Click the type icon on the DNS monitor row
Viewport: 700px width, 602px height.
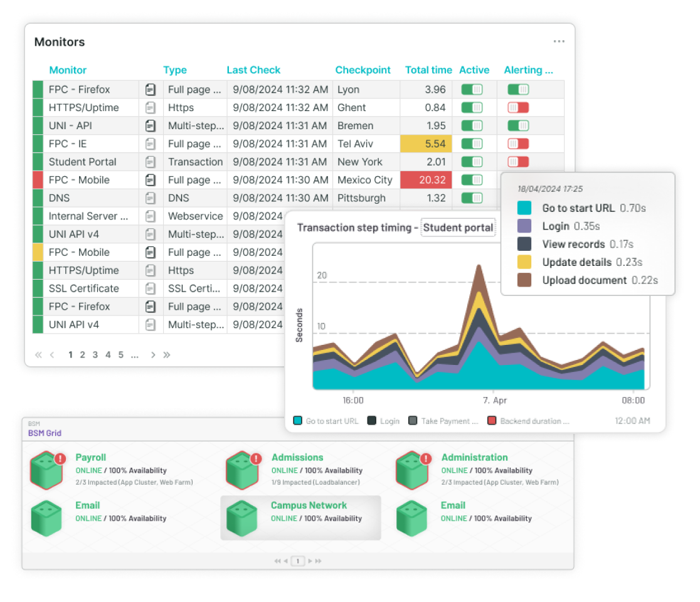click(x=151, y=198)
